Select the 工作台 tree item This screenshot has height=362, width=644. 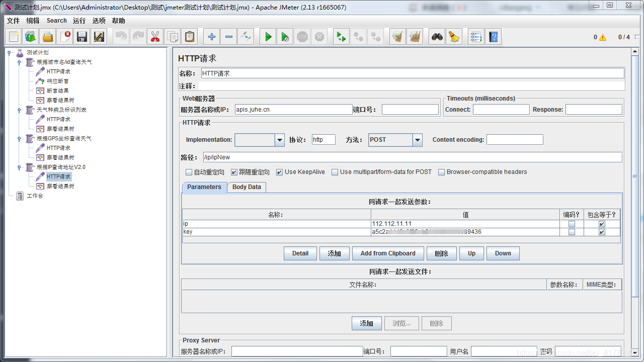[x=35, y=196]
